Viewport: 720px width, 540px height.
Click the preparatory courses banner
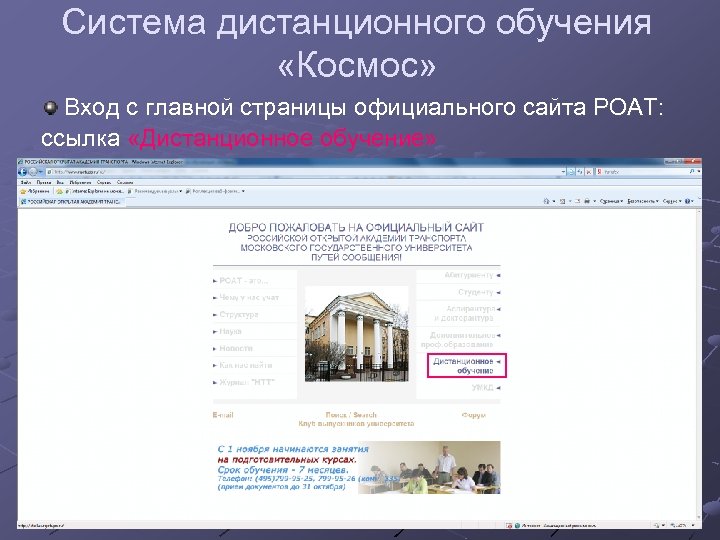(359, 467)
